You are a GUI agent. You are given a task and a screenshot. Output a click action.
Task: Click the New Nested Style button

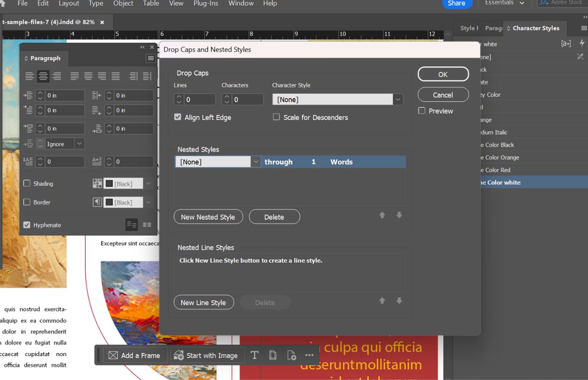(208, 217)
